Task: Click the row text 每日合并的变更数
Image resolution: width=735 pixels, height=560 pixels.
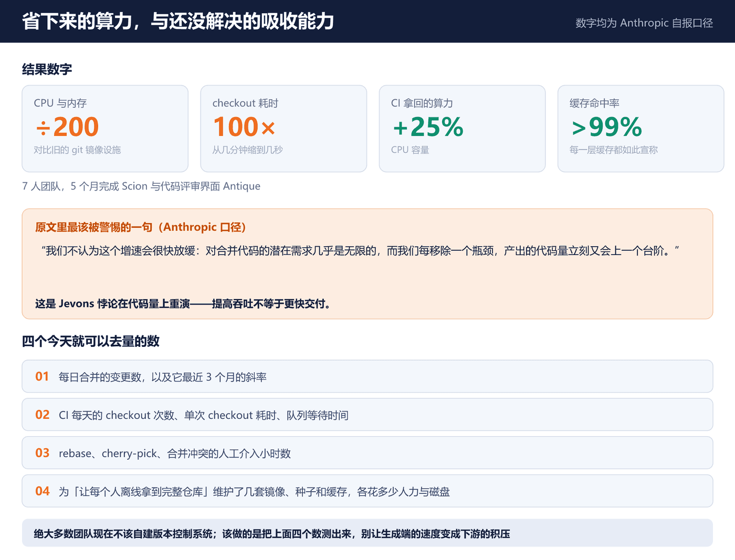Action: coord(163,377)
